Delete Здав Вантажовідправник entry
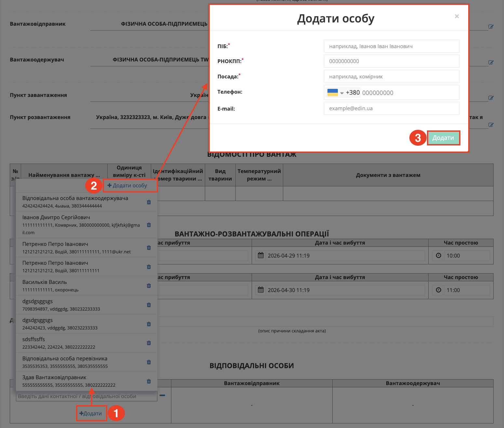Image resolution: width=504 pixels, height=428 pixels. [x=149, y=381]
